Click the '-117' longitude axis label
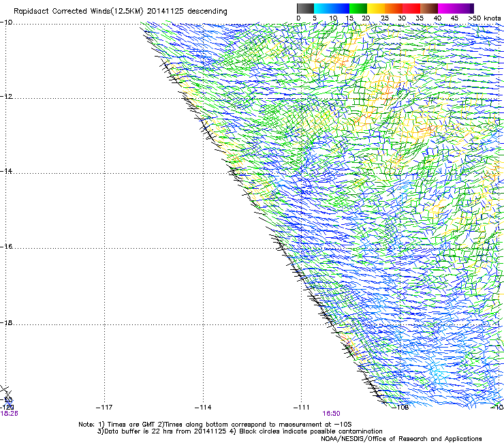 pyautogui.click(x=104, y=408)
